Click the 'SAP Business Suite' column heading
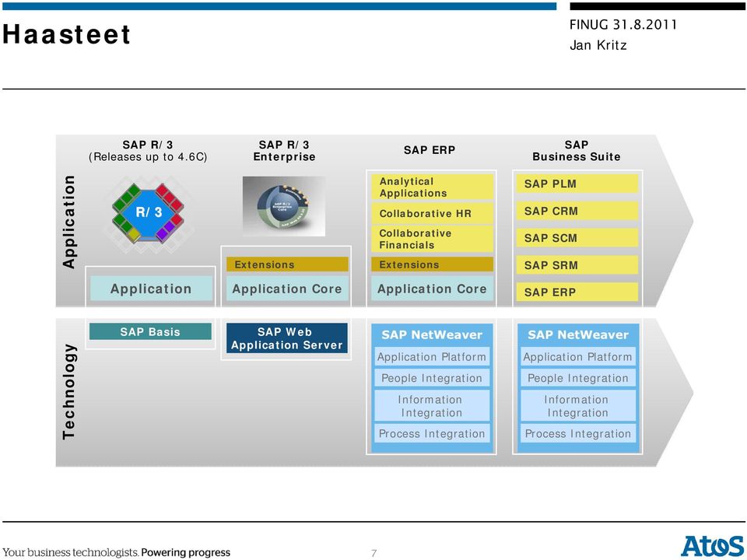The image size is (747, 560). (577, 150)
